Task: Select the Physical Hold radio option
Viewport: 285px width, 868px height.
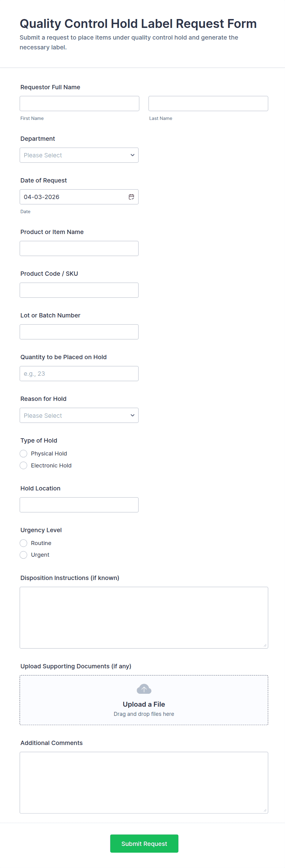Action: [x=24, y=454]
